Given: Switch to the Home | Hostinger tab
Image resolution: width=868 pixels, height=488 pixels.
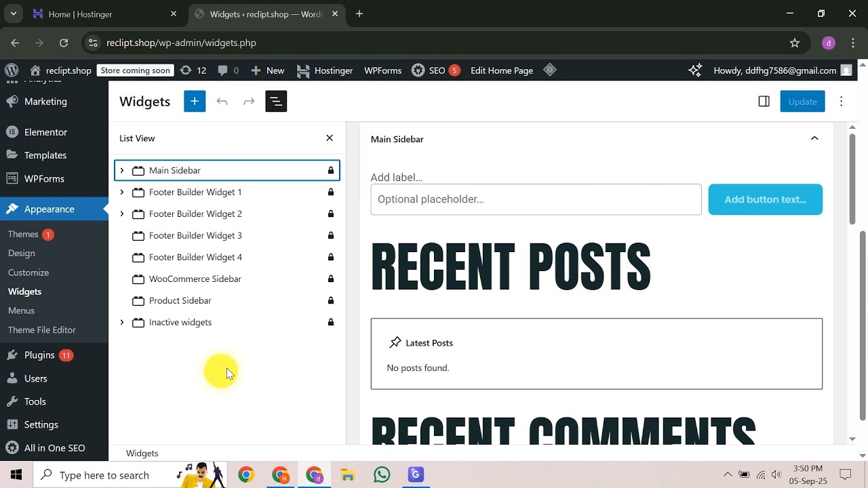Looking at the screenshot, I should coord(106,14).
